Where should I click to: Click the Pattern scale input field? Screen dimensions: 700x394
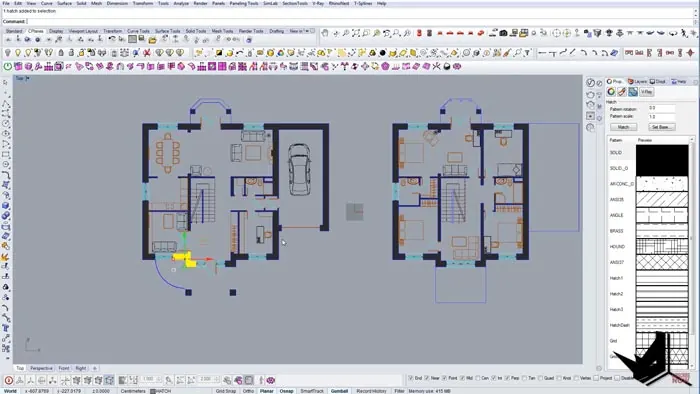pos(661,116)
